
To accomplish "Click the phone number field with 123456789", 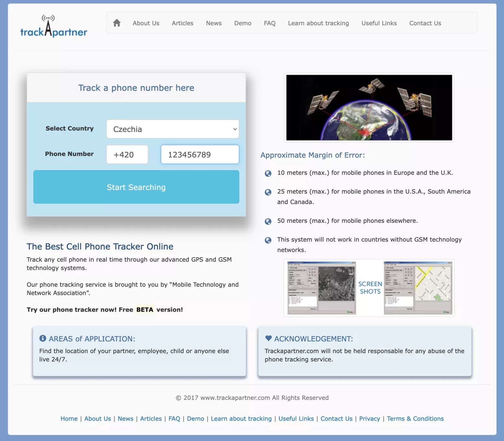I will [200, 154].
